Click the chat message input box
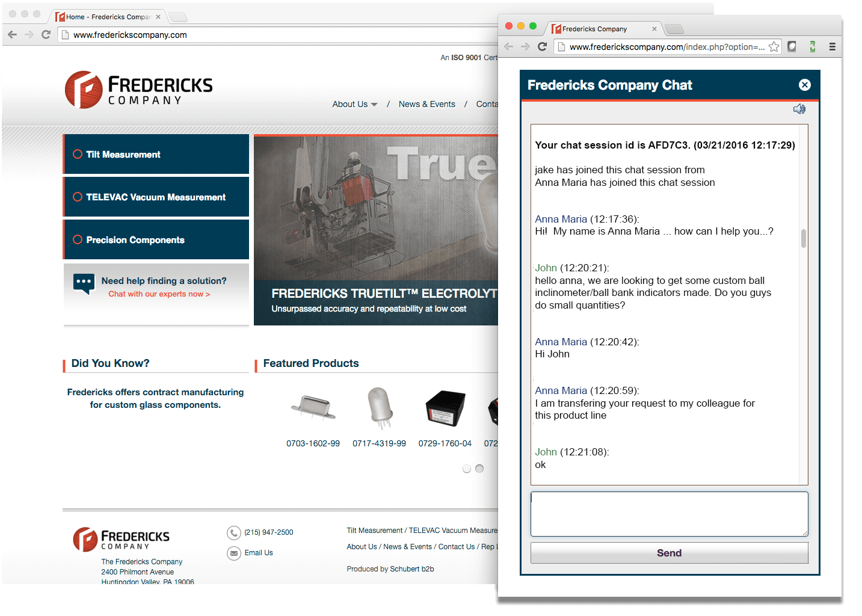862x616 pixels. pos(669,514)
